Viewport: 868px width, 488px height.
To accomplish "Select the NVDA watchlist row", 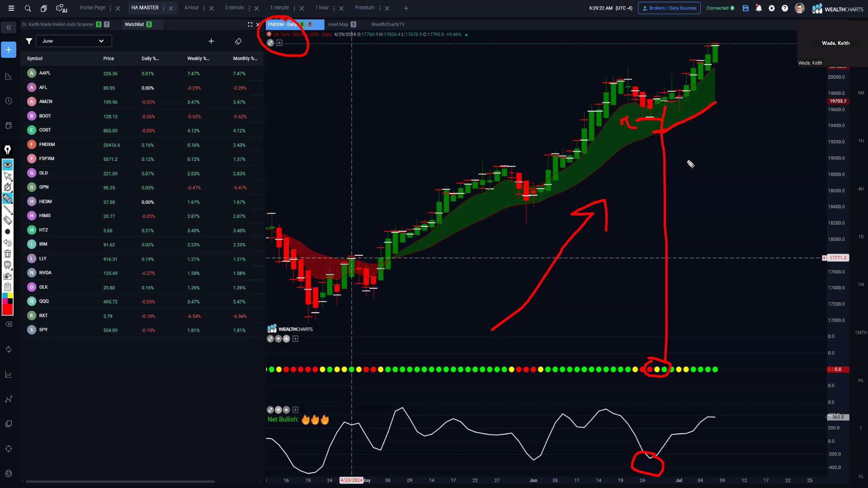I will (142, 273).
